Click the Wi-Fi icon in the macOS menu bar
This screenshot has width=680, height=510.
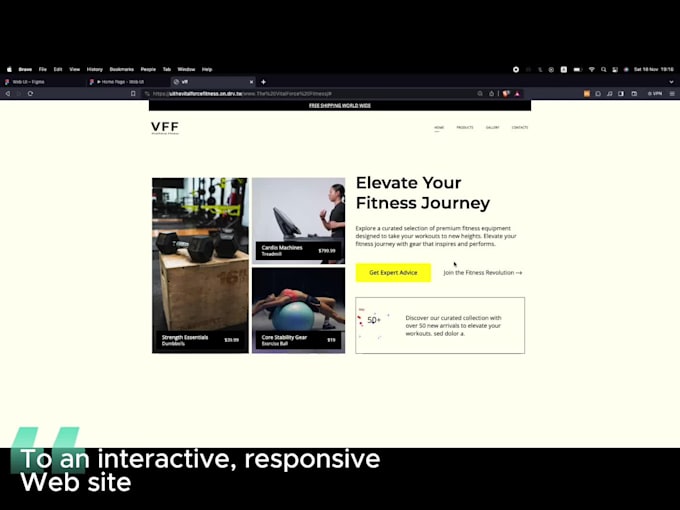click(x=591, y=69)
